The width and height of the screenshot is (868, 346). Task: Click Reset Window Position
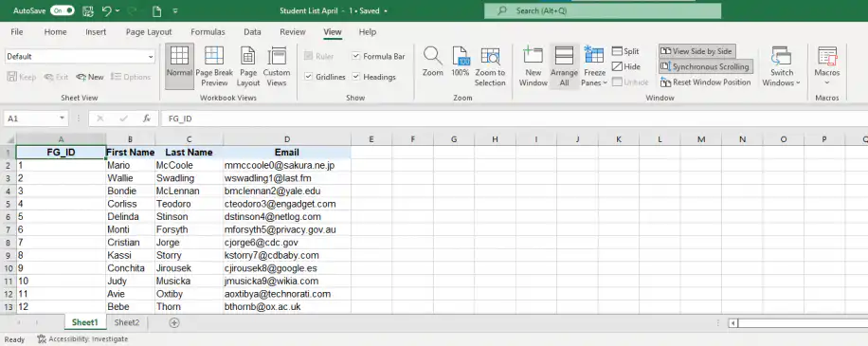coord(706,82)
